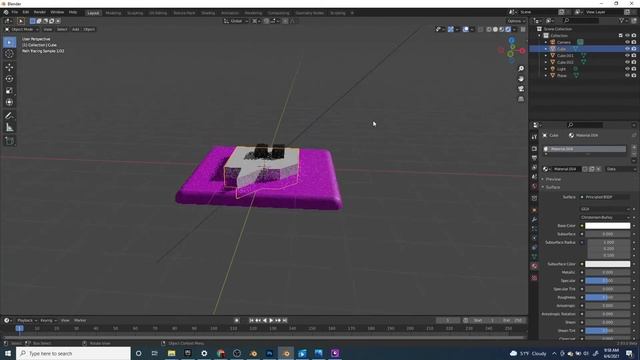Open the Modifier wrench properties tab
The height and width of the screenshot is (360, 640).
pos(534,220)
